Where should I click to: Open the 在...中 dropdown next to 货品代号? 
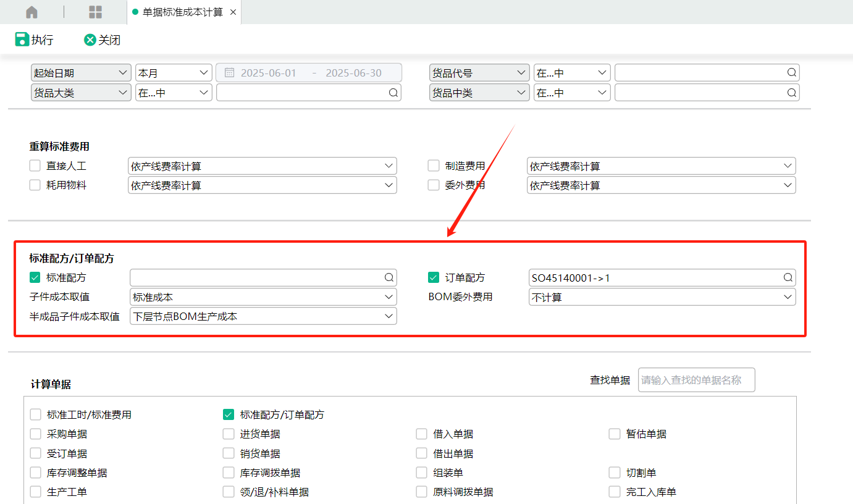pyautogui.click(x=572, y=73)
